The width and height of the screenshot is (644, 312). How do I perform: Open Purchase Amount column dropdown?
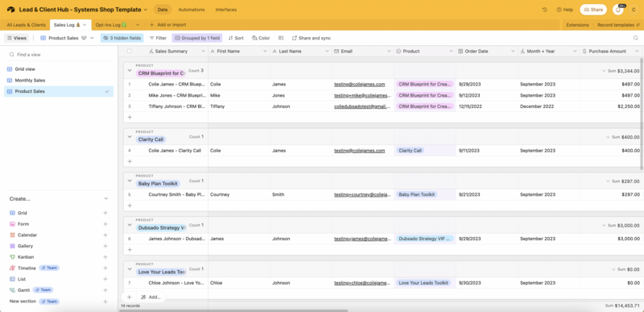click(637, 52)
